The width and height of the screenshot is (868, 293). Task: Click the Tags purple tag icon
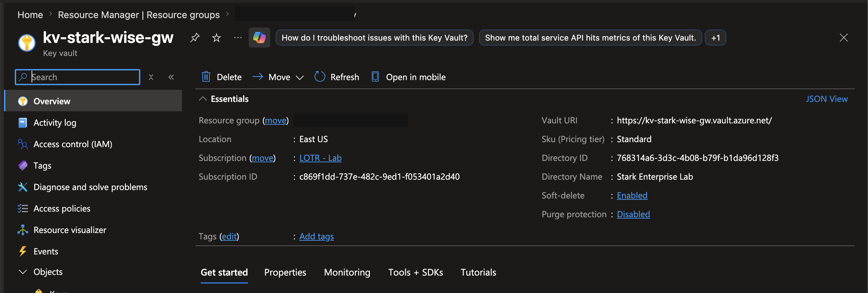pos(22,166)
